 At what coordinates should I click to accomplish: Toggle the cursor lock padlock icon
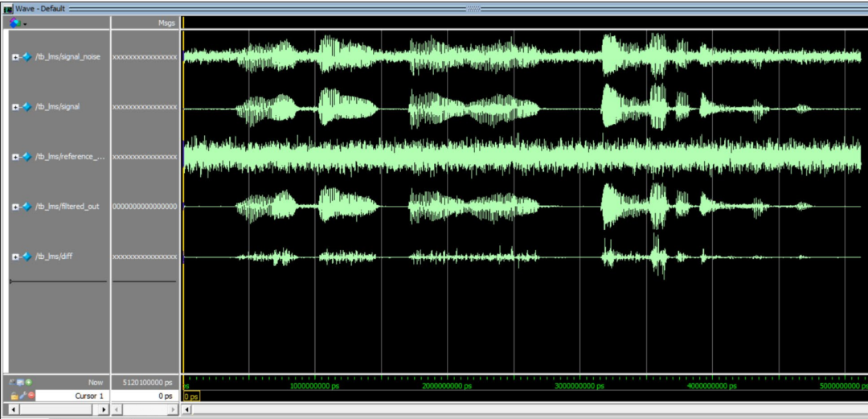pyautogui.click(x=14, y=396)
